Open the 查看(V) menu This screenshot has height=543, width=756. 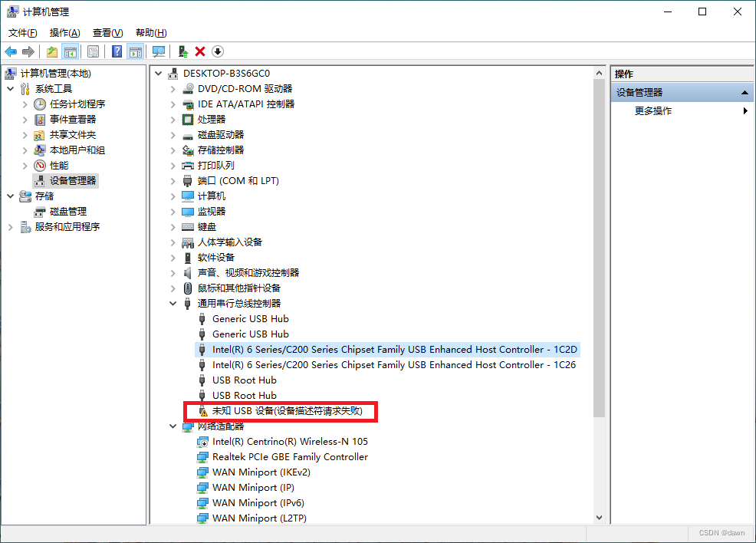(x=107, y=33)
